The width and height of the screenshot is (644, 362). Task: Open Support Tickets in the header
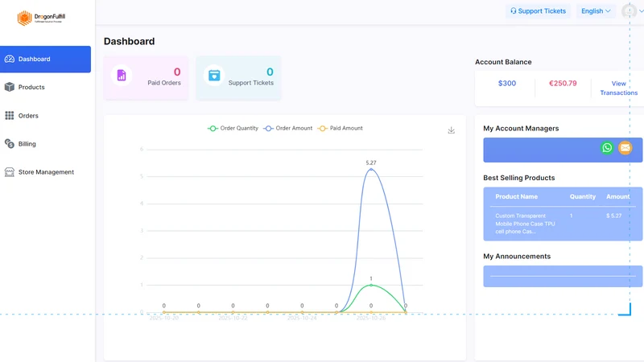(538, 11)
